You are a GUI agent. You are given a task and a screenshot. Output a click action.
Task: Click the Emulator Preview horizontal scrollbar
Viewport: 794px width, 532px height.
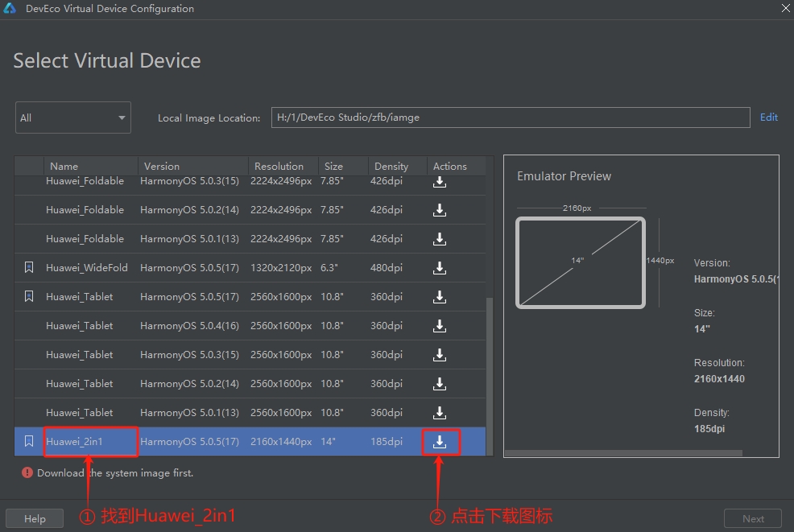pyautogui.click(x=623, y=454)
